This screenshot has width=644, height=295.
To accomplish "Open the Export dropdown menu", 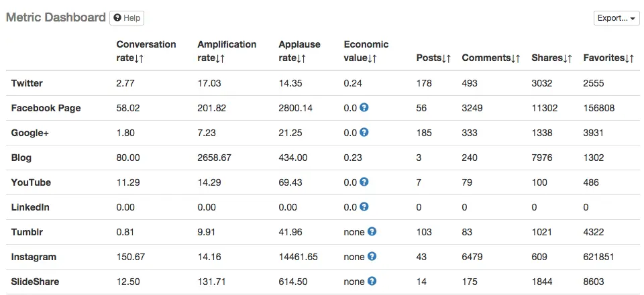I will (616, 18).
